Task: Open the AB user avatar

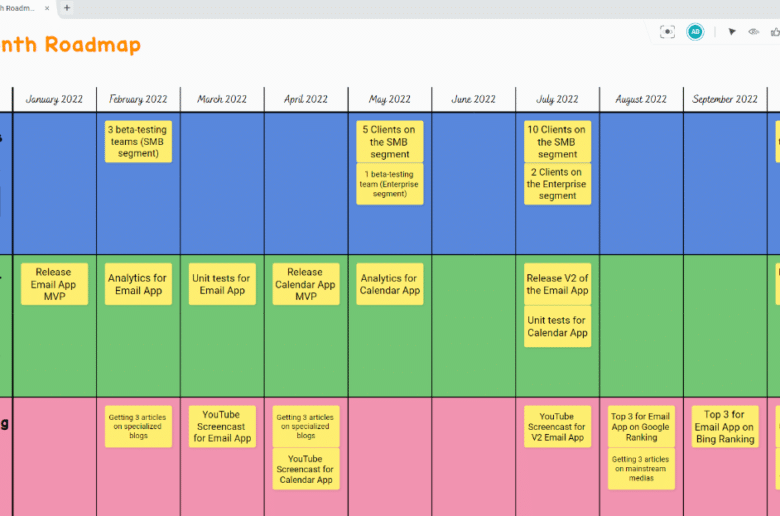Action: click(695, 32)
